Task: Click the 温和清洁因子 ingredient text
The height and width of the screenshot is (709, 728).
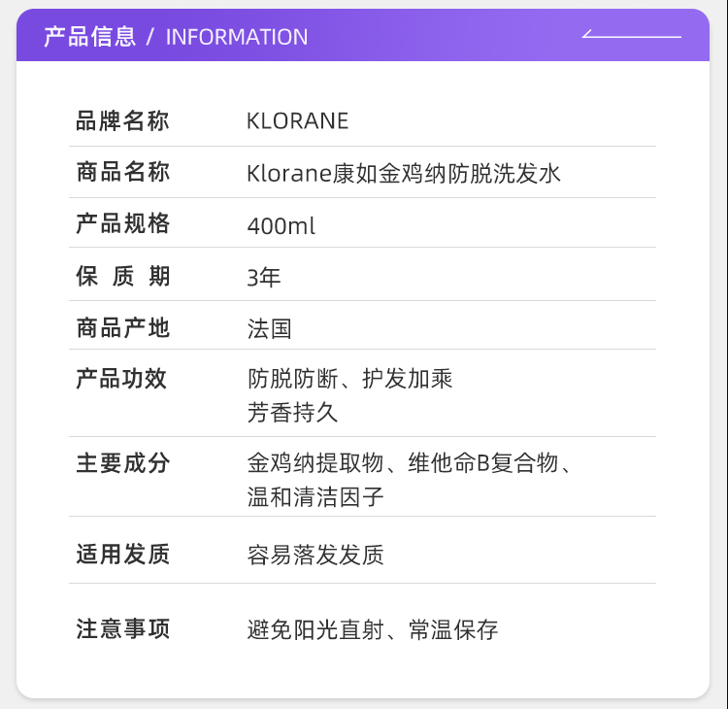Action: (315, 497)
